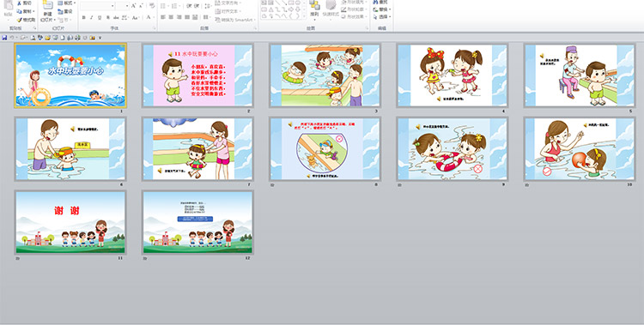Click the rectangle shape in shapes gallery
The width and height of the screenshot is (644, 325).
click(291, 3)
